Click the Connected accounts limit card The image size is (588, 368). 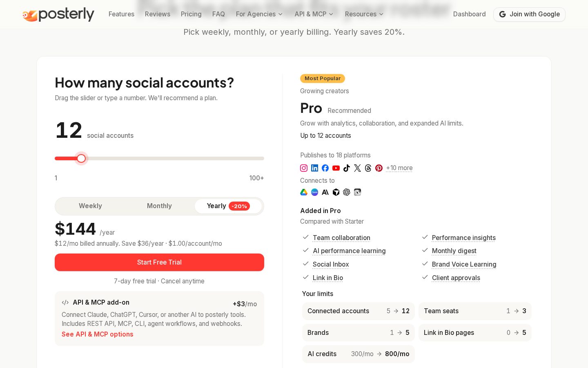click(x=359, y=311)
